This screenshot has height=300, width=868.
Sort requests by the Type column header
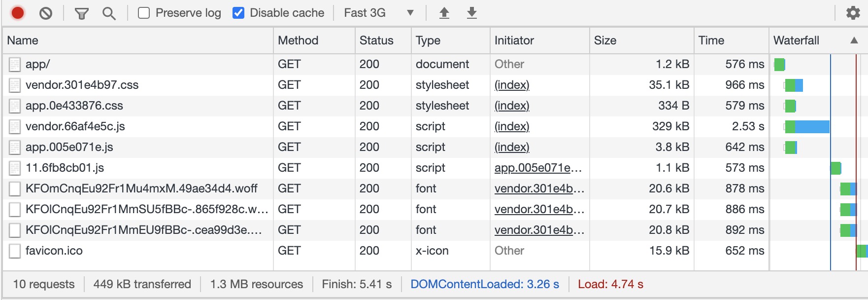tap(451, 40)
